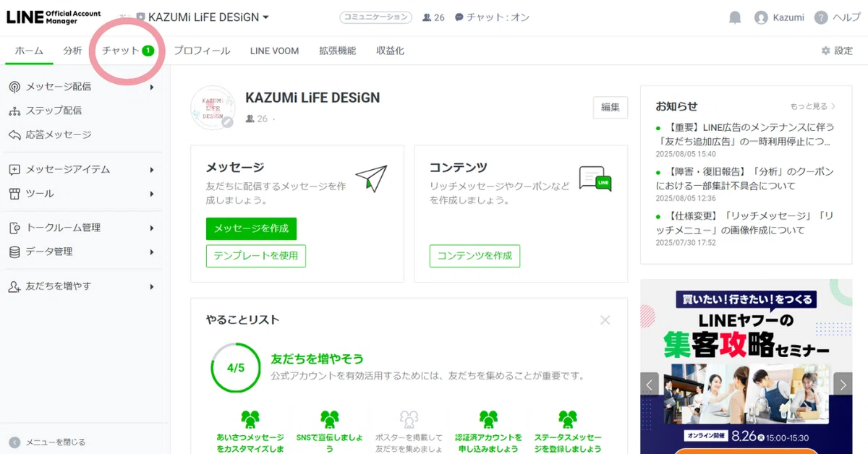
Task: Switch to the プロフィール tab
Action: (202, 51)
